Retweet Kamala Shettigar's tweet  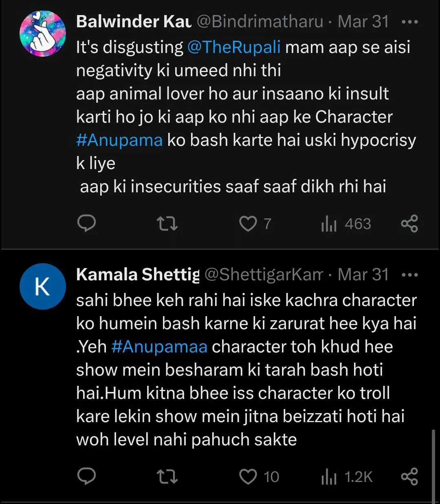[167, 477]
